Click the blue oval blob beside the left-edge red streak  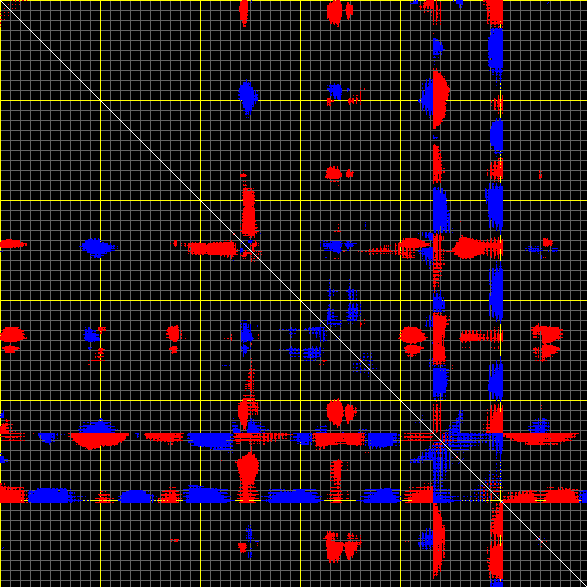[x=97, y=247]
